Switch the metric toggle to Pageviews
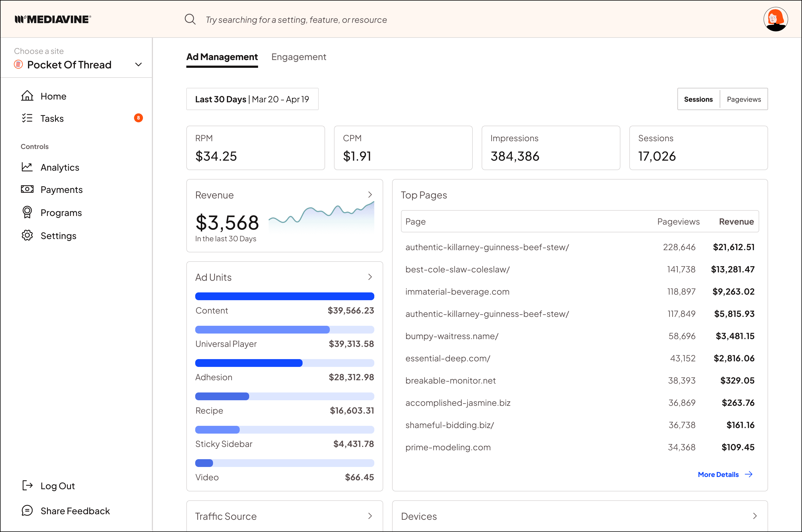The height and width of the screenshot is (532, 802). 744,99
